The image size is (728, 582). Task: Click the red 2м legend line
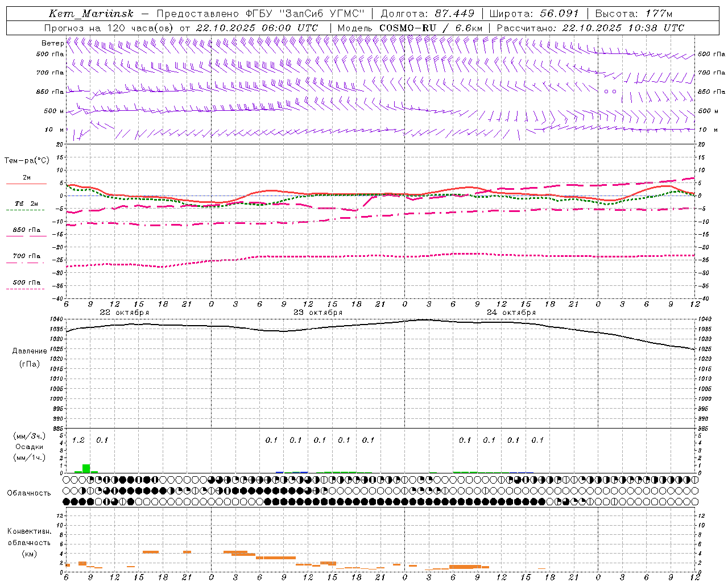[26, 184]
